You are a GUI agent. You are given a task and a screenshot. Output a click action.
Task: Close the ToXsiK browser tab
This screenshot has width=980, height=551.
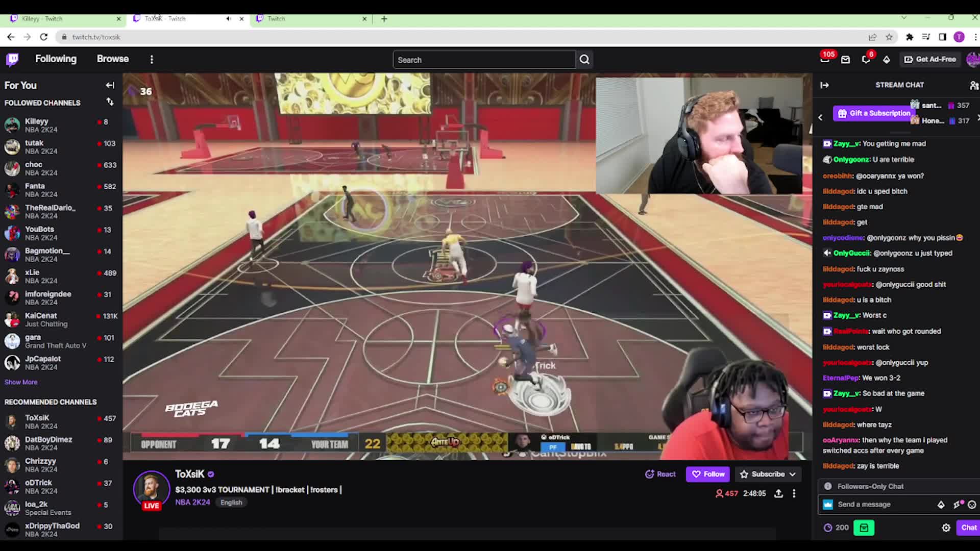coord(241,18)
